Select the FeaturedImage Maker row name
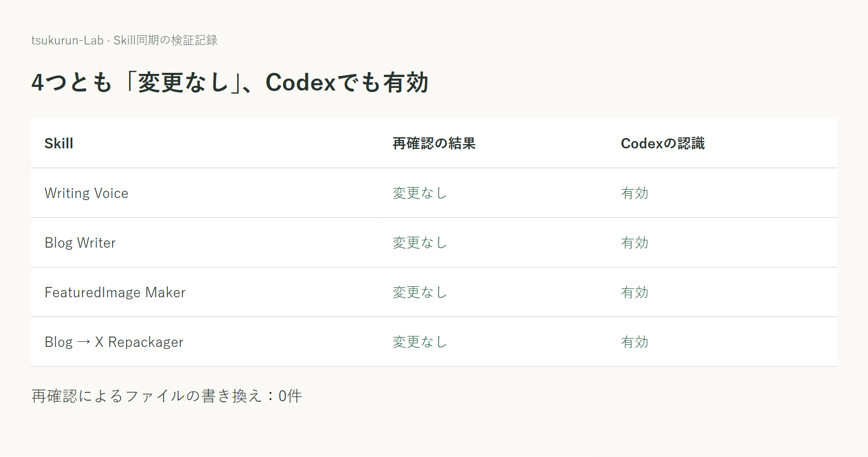Image resolution: width=868 pixels, height=457 pixels. 115,292
